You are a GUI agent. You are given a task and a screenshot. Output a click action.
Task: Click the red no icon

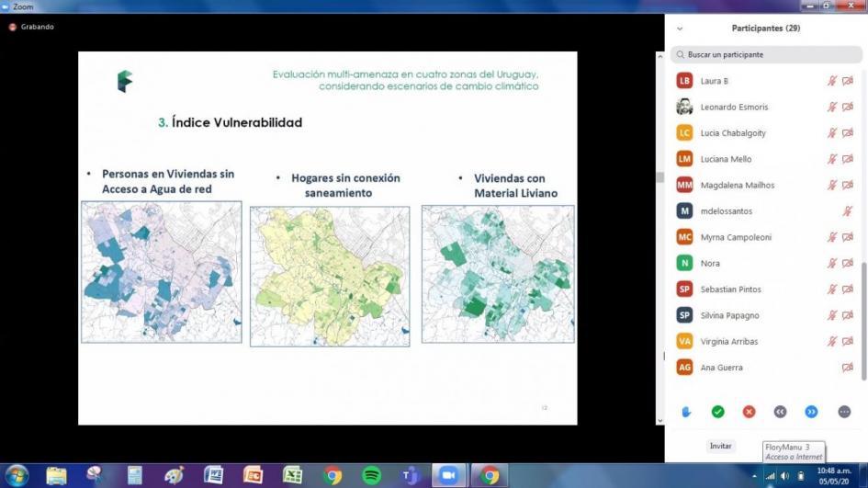point(749,412)
